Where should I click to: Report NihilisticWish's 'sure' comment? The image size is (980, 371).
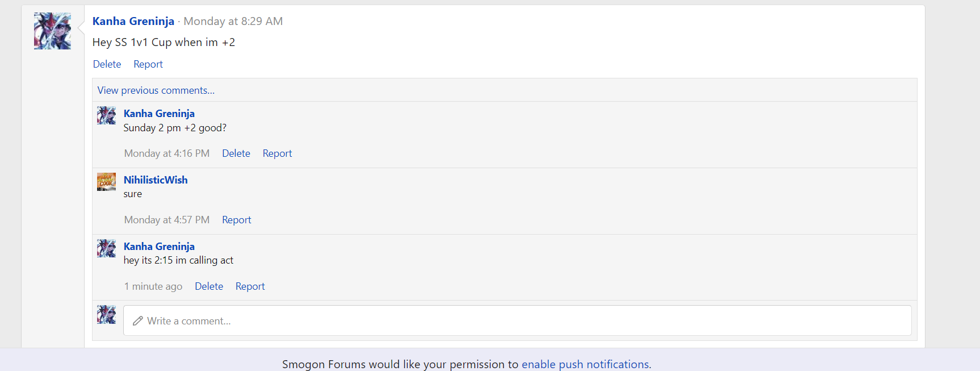pyautogui.click(x=236, y=220)
